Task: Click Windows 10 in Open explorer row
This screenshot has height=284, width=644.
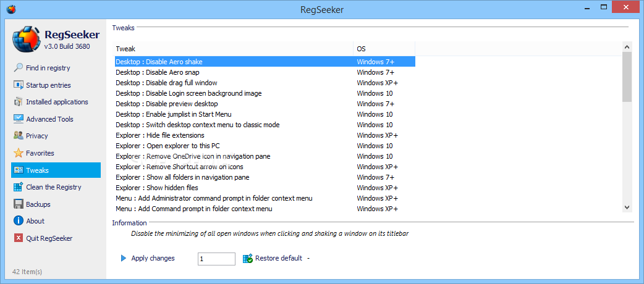Action: (375, 146)
